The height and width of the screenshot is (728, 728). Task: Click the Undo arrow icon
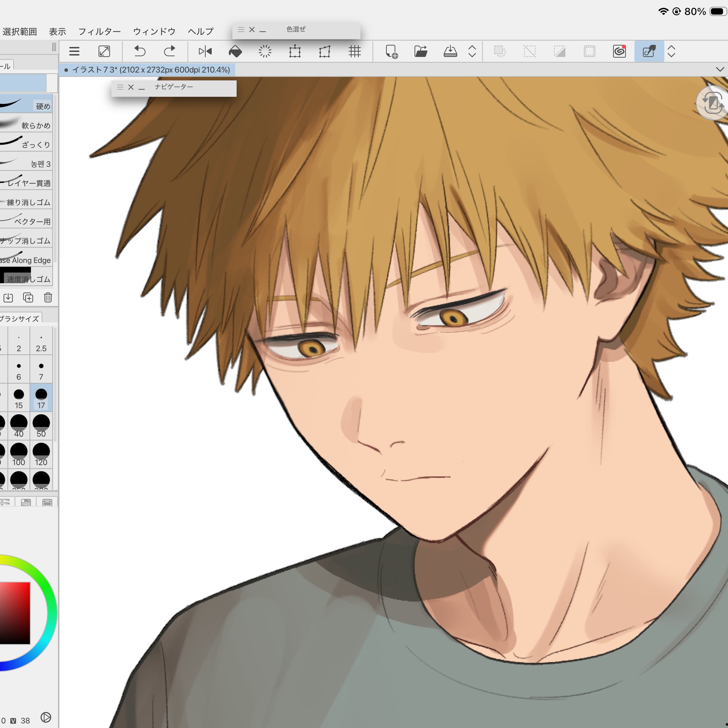(x=140, y=51)
